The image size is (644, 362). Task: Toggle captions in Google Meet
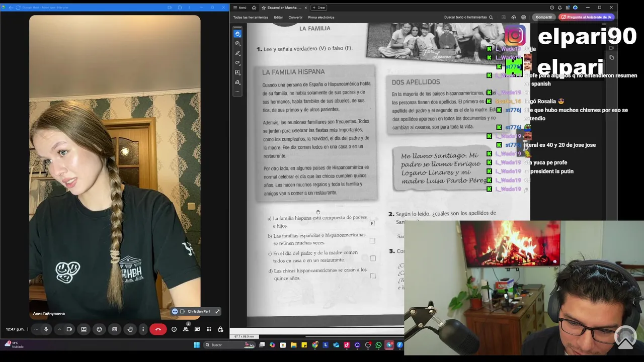point(115,329)
